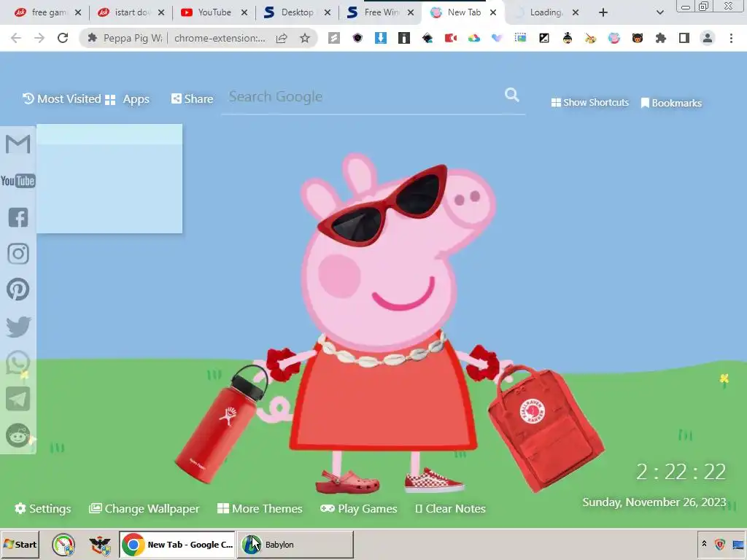Viewport: 747px width, 560px height.
Task: Open the Extensions puzzle menu
Action: pyautogui.click(x=661, y=38)
